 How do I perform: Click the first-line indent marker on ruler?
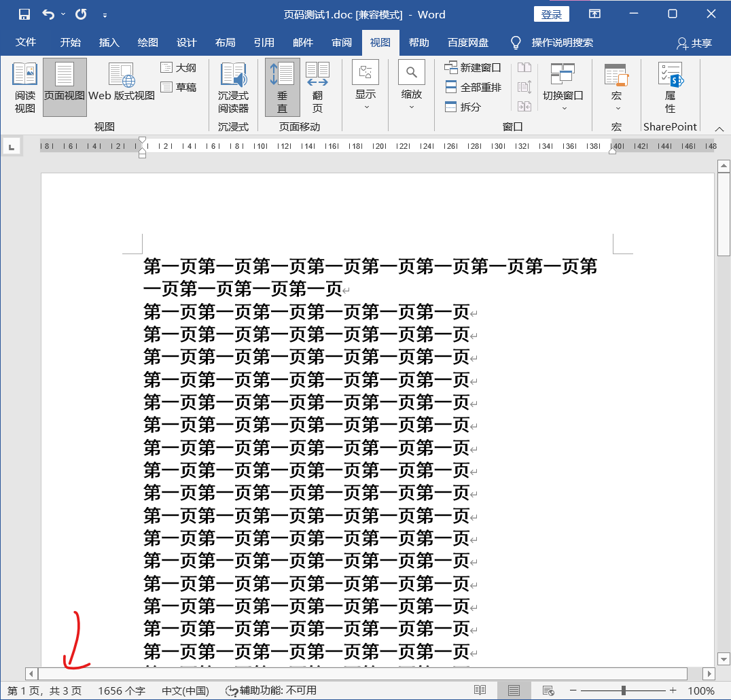click(x=143, y=140)
